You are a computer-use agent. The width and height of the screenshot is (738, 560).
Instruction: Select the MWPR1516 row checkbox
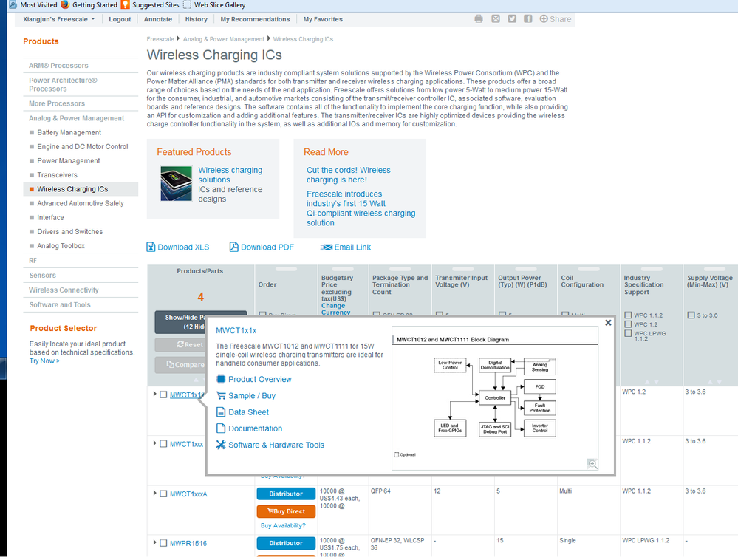[x=163, y=543]
